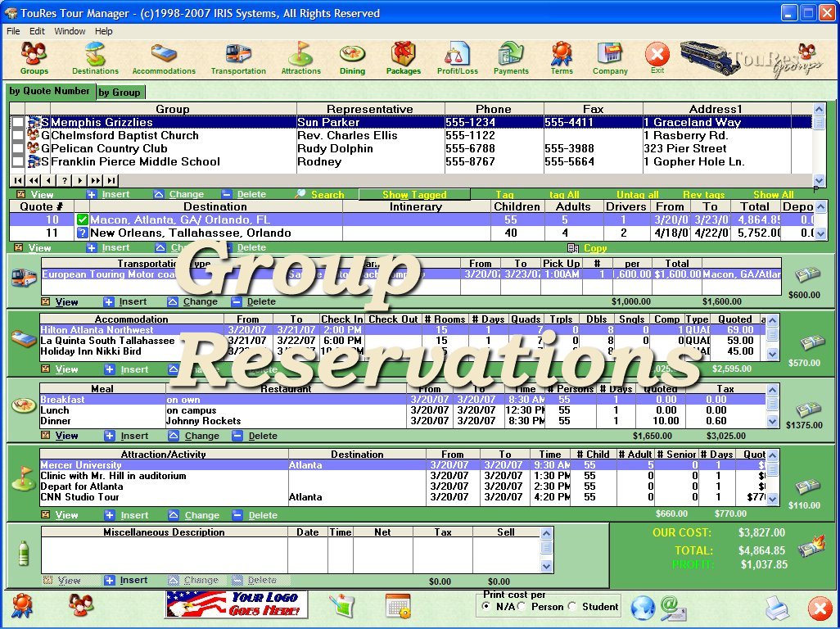
Task: Click scroll down arrow in Miscellaneous table
Action: pos(546,566)
